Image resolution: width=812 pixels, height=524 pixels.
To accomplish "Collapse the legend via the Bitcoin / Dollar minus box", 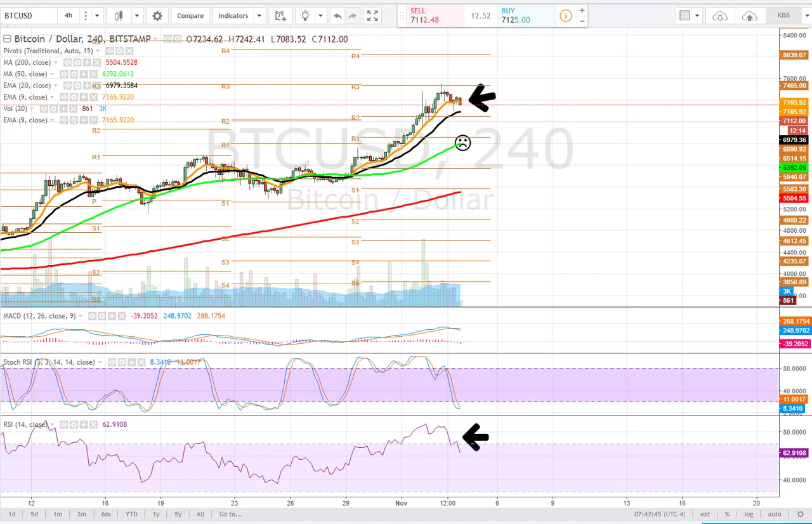I will [x=7, y=39].
